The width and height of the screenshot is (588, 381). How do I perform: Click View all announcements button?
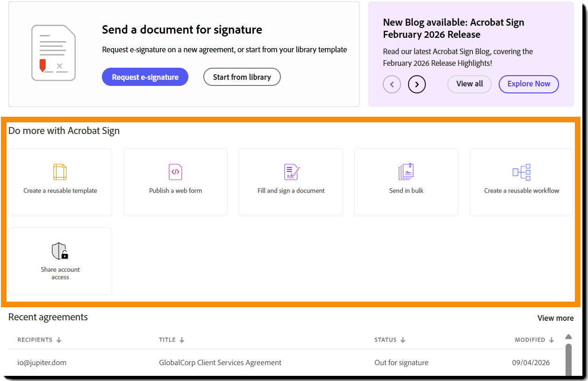[x=469, y=84]
